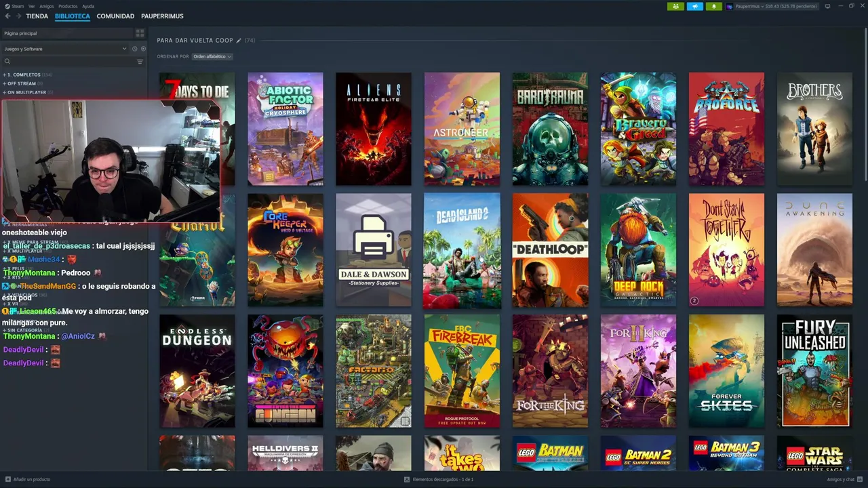Show recent games using the clock filter icon
Viewport: 868px width, 488px height.
(x=134, y=49)
